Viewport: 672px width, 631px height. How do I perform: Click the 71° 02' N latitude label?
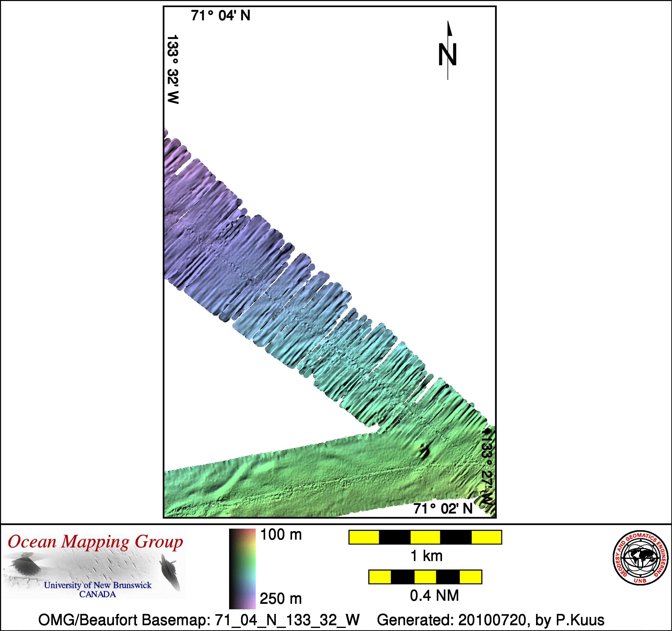click(x=443, y=508)
